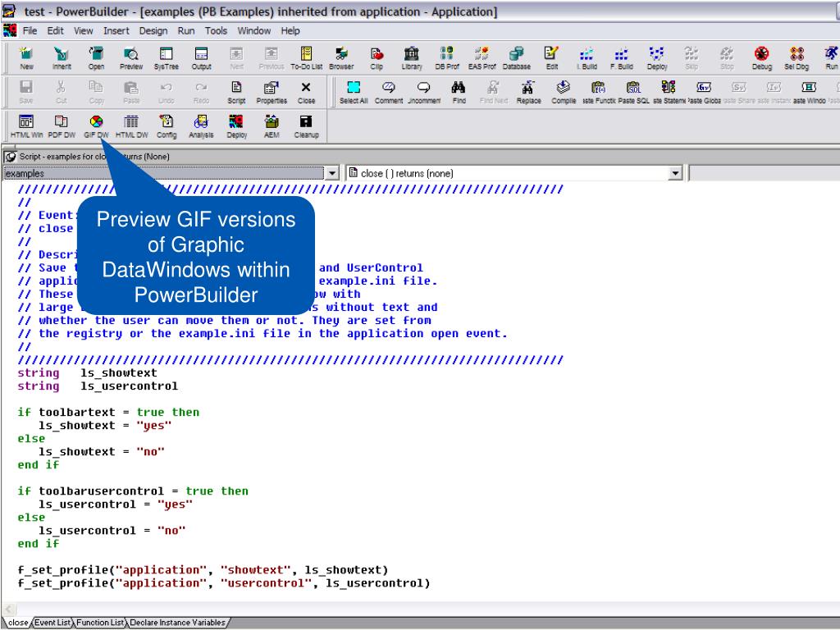
Task: Switch to the Event List tab
Action: [52, 623]
